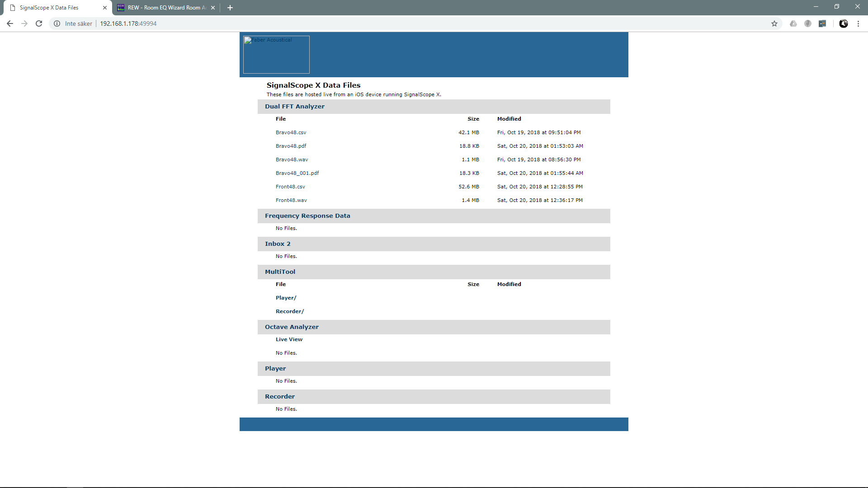Image resolution: width=868 pixels, height=488 pixels.
Task: Click the 'Fri, Oct 19, 2018 at 09:51:04 PM' date
Action: pyautogui.click(x=539, y=132)
